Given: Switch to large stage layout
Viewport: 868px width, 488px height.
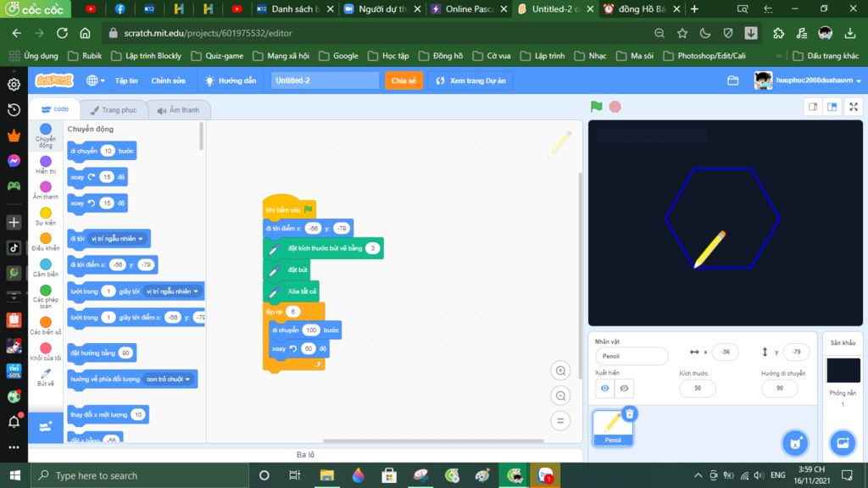Looking at the screenshot, I should pyautogui.click(x=832, y=107).
